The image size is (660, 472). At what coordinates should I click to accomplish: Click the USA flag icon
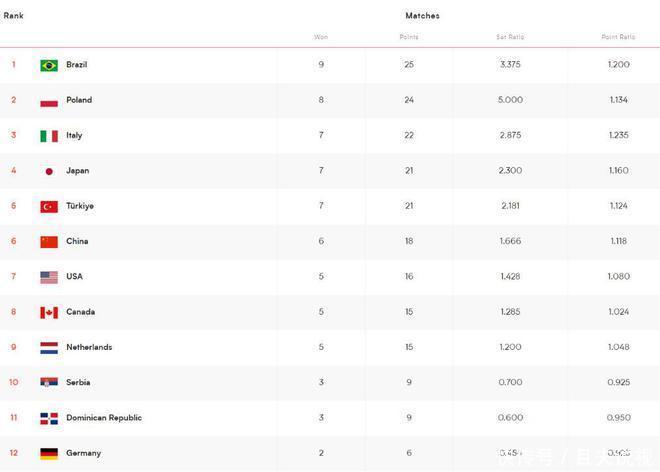click(x=49, y=277)
